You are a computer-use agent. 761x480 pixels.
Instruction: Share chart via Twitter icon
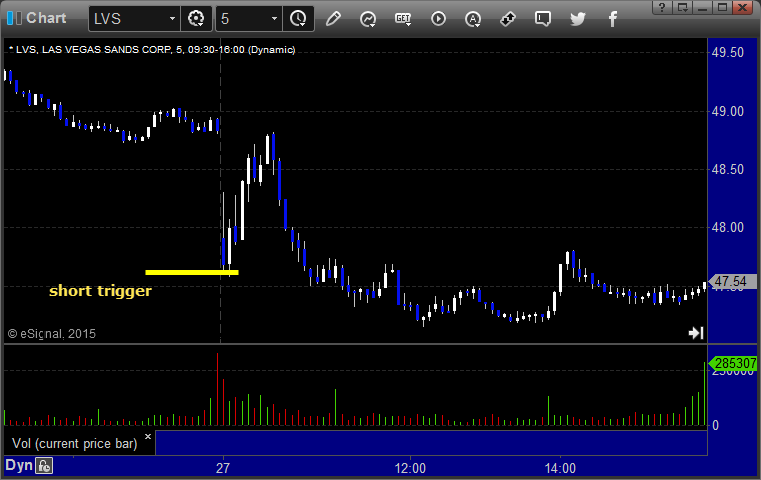(x=578, y=19)
